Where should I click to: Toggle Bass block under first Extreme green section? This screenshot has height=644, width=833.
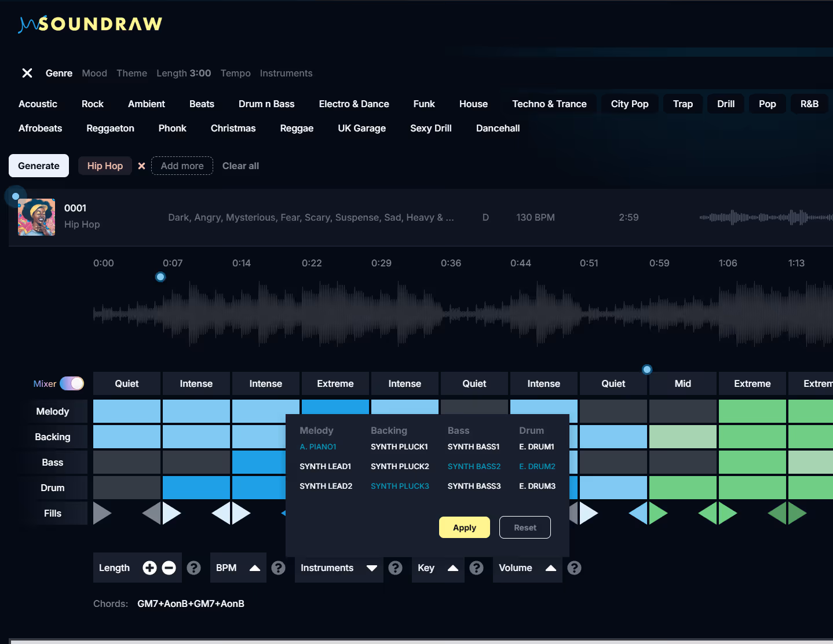point(752,462)
